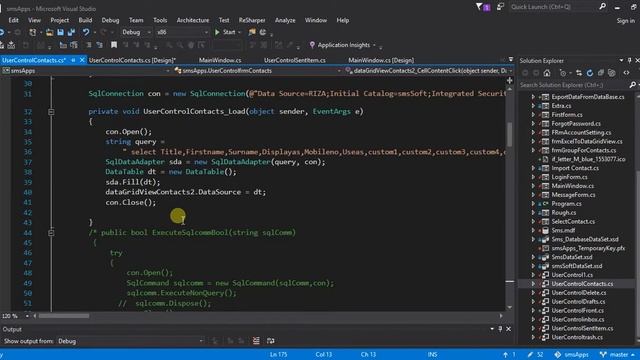The width and height of the screenshot is (640, 360).
Task: Open the 120 % zoom level dropdown
Action: coord(27,316)
